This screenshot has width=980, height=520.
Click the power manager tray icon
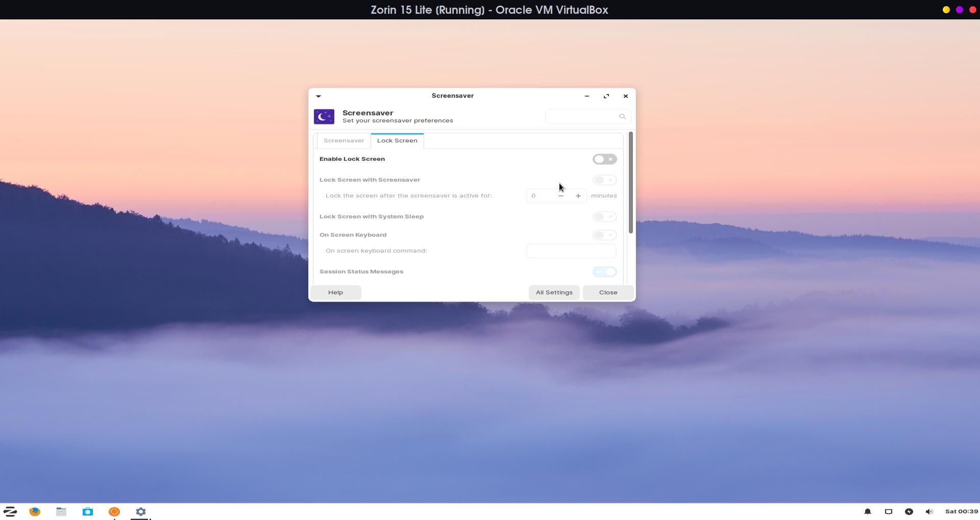909,511
